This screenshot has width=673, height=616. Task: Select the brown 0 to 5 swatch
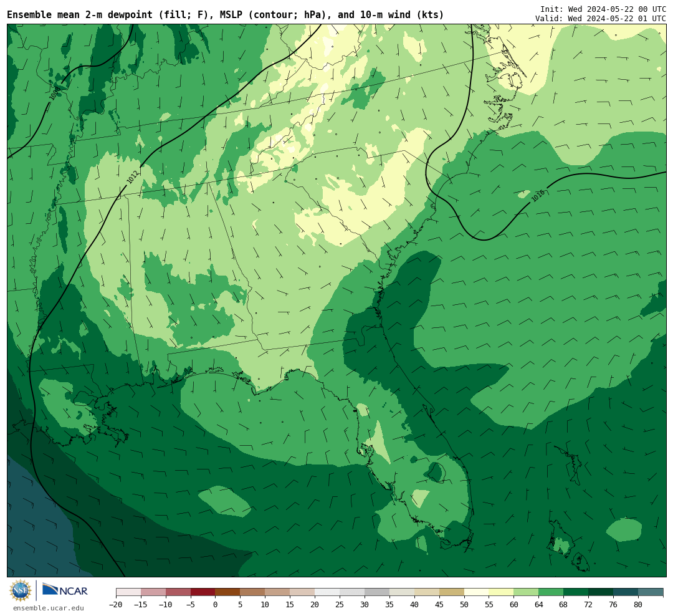[x=227, y=592]
